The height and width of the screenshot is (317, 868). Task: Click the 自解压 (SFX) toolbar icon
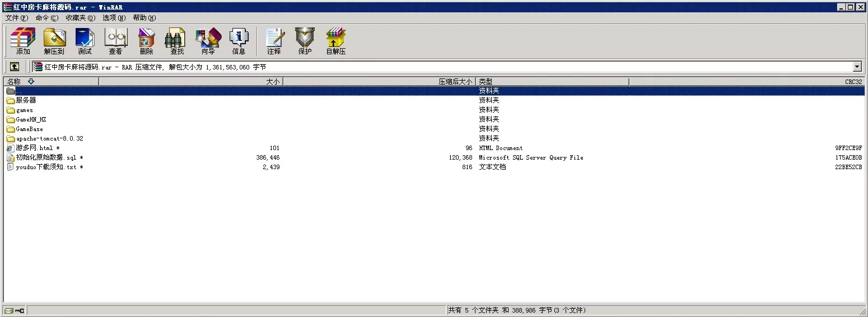coord(336,41)
